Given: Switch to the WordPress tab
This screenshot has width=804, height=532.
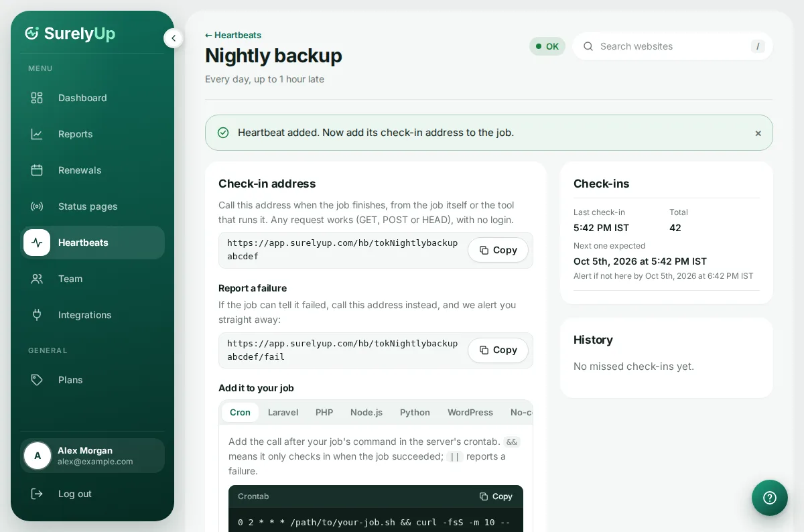Looking at the screenshot, I should pos(470,412).
